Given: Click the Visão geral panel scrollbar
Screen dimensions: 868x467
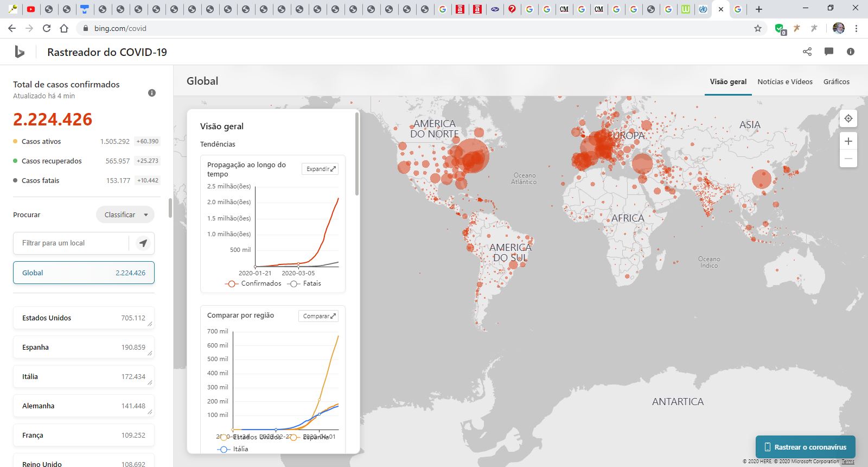Looking at the screenshot, I should 357,154.
